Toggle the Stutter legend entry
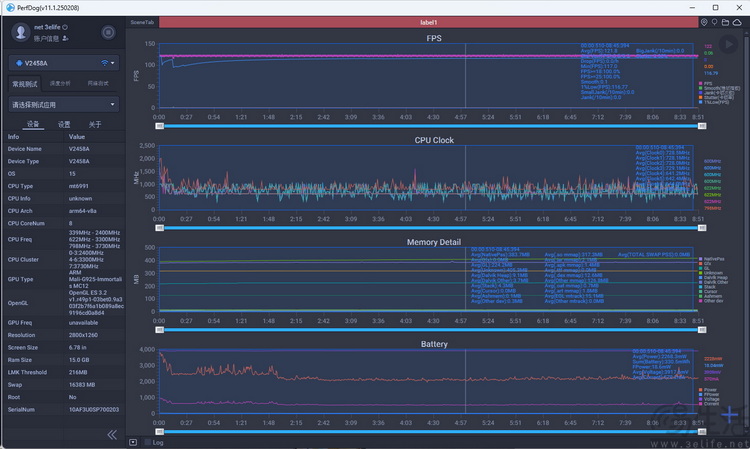 coord(716,98)
